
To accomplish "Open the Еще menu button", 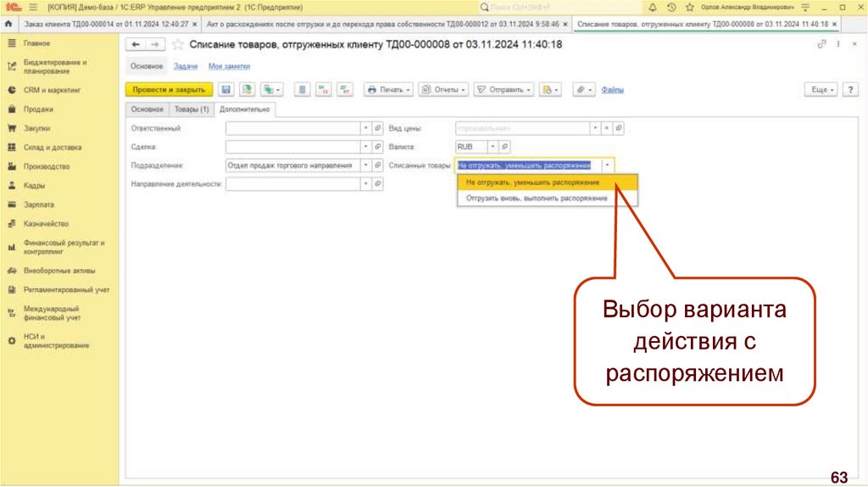I will pos(821,90).
